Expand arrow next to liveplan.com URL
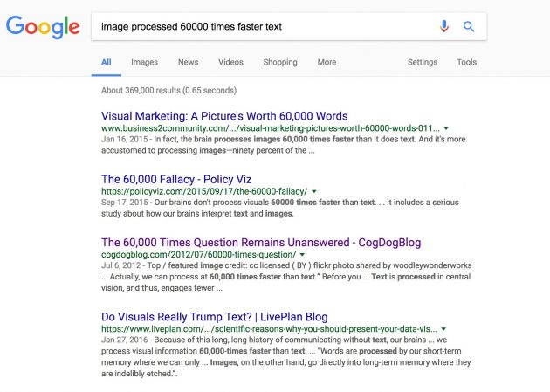The image size is (550, 392). (443, 329)
